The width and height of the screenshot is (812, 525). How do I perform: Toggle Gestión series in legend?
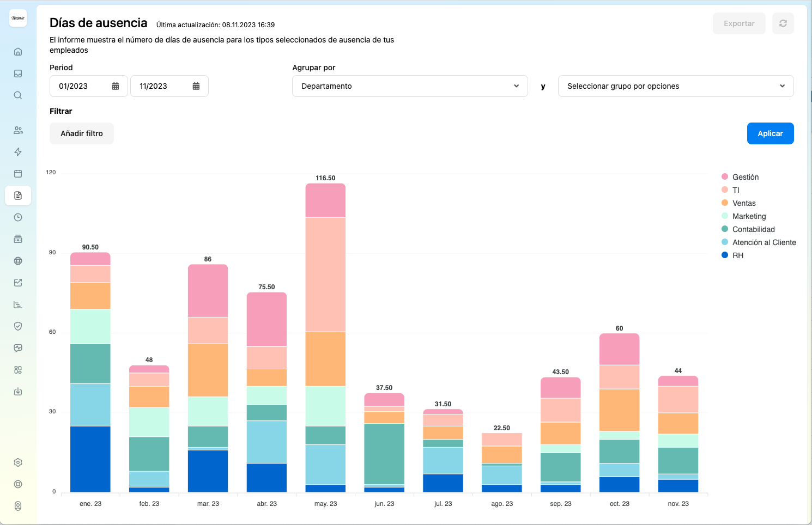[x=740, y=177]
